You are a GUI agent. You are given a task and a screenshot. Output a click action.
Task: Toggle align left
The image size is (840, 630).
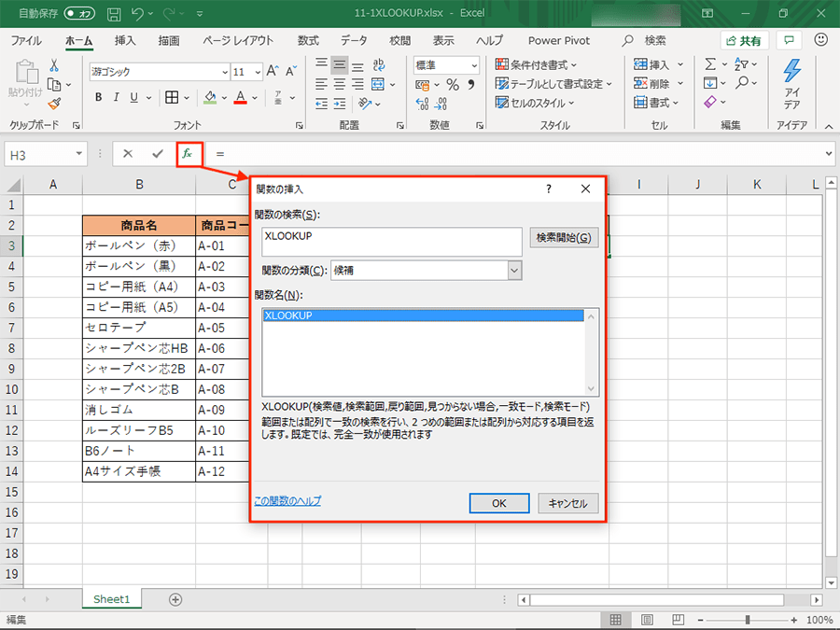click(321, 84)
